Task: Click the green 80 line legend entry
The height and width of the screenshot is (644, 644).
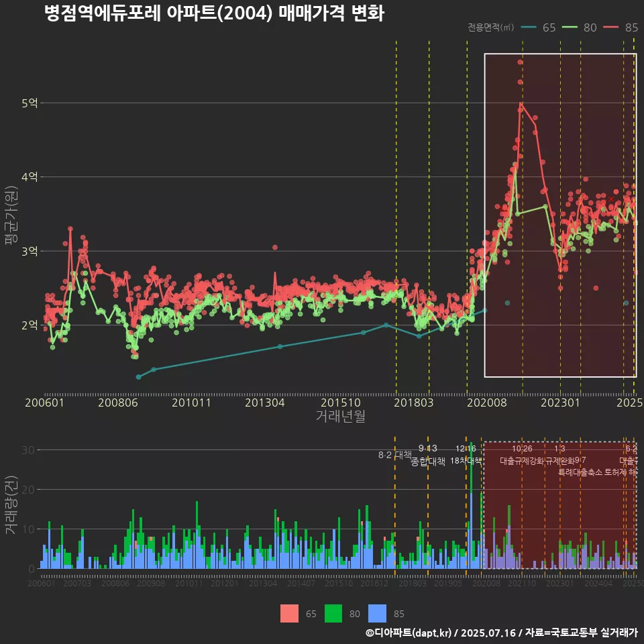Action: point(579,28)
